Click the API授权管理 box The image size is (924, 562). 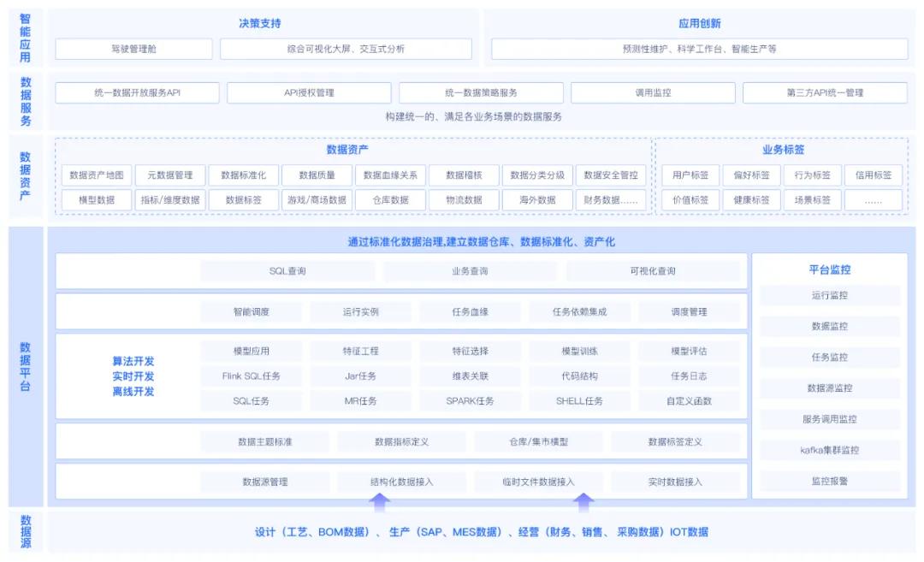pyautogui.click(x=309, y=92)
